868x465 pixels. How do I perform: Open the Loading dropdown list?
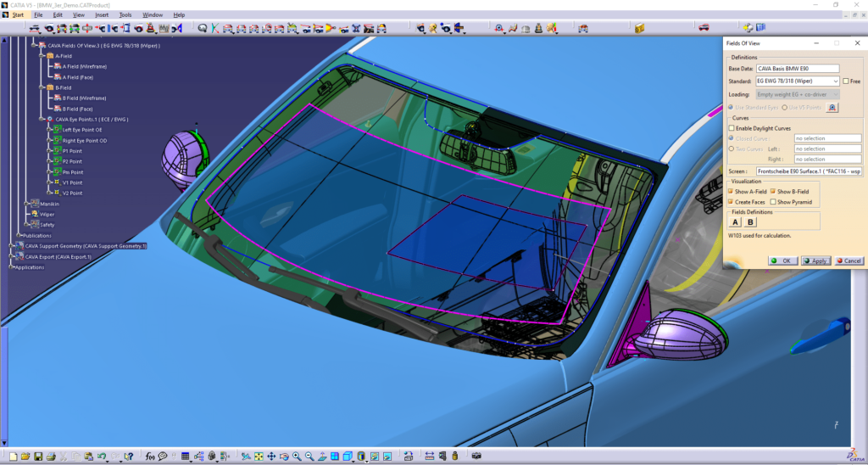798,95
